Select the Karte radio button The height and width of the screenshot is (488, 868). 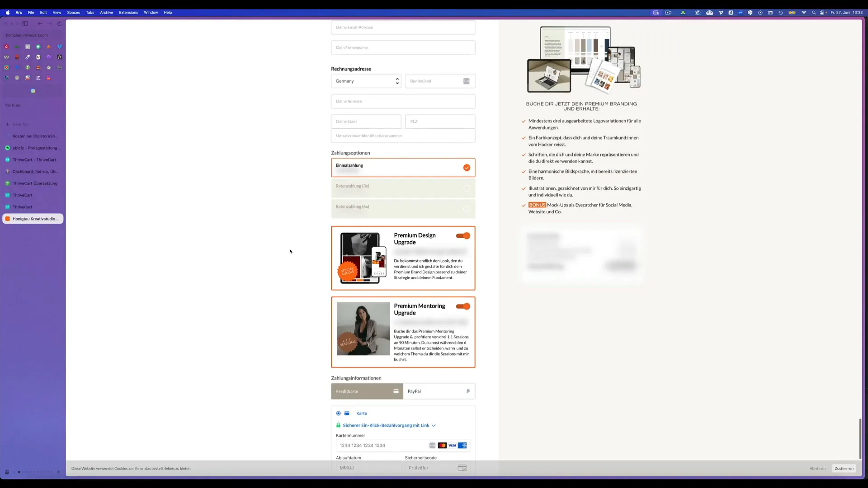pos(338,413)
